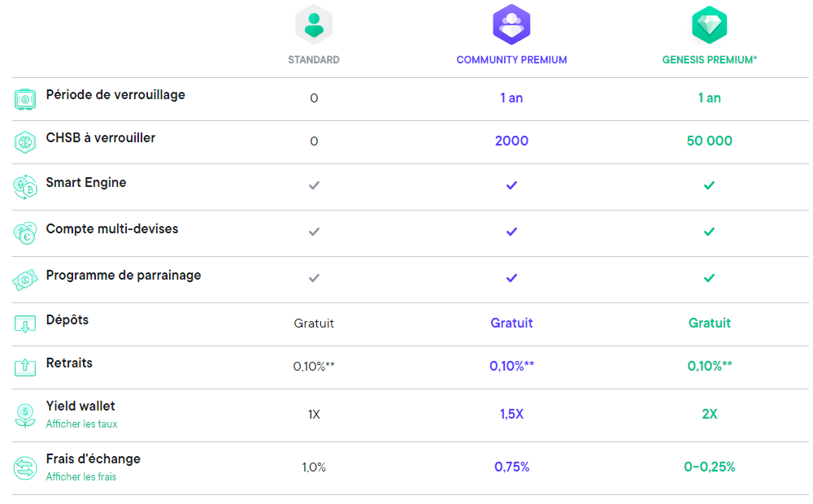Click Standard checkmark for Smart Engine

tap(314, 185)
